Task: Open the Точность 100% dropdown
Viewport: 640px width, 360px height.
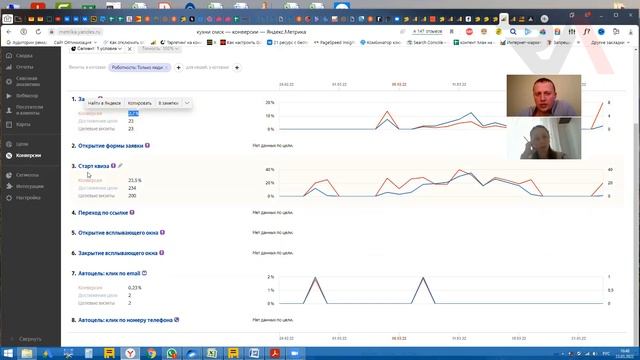Action: click(160, 49)
